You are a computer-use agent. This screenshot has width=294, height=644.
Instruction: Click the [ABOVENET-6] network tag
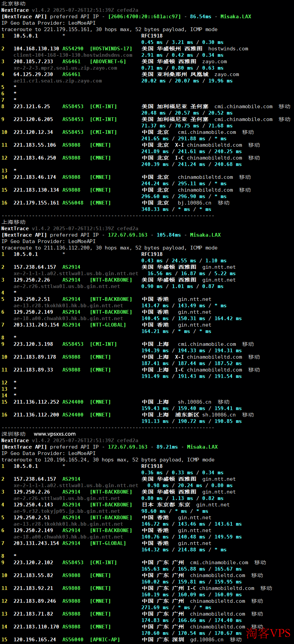click(x=108, y=62)
